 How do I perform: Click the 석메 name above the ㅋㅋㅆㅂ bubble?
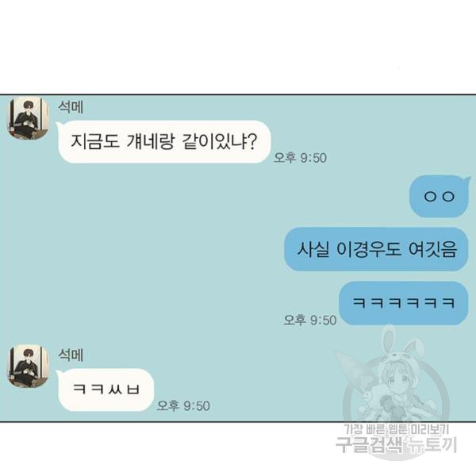tap(71, 355)
